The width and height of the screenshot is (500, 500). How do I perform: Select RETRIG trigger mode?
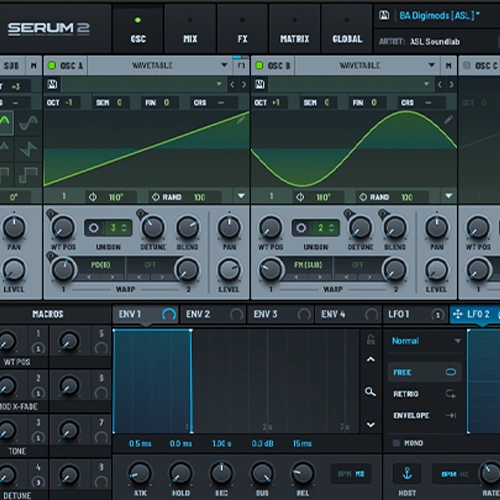[x=424, y=394]
